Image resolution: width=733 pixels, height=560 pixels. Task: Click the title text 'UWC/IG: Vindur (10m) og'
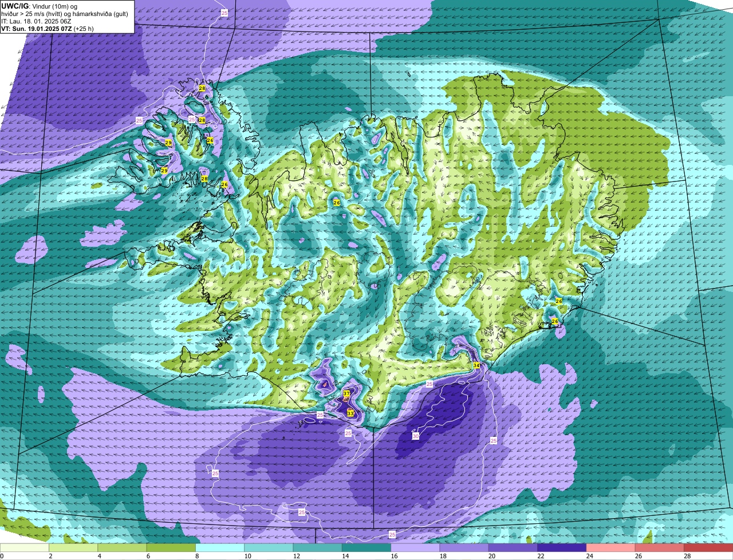[x=40, y=6]
